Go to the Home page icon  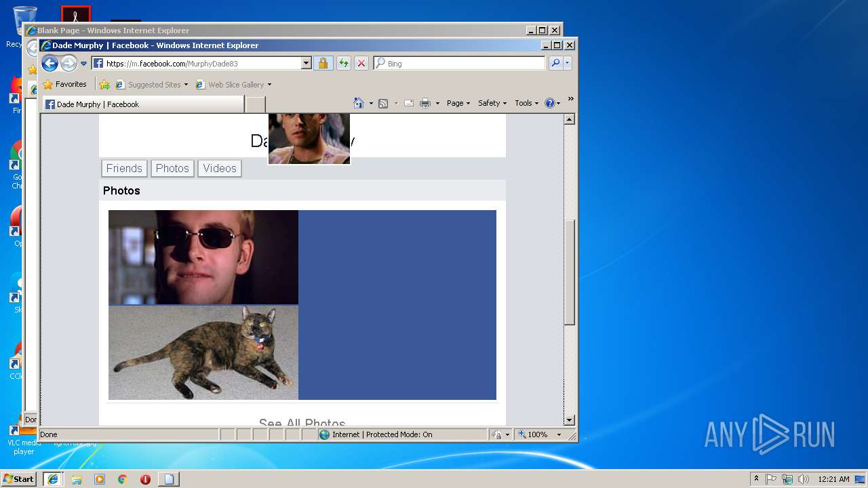[x=359, y=103]
